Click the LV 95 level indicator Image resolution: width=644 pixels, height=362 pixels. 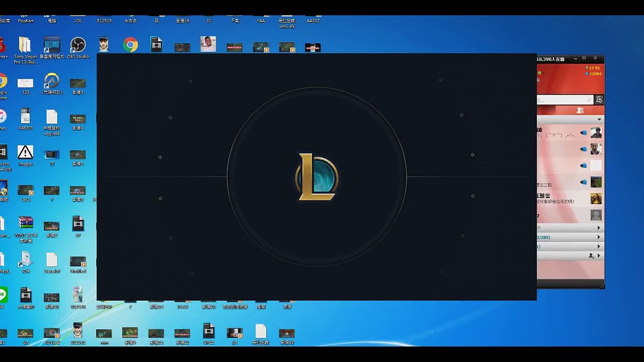593,68
